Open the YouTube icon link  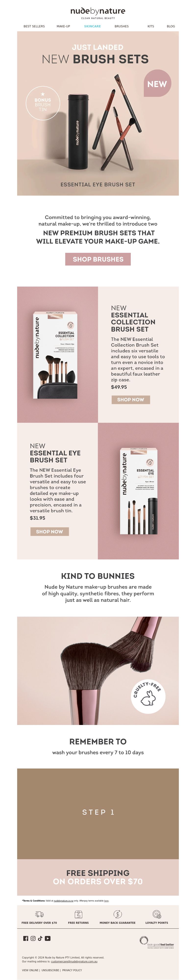[x=48, y=938]
